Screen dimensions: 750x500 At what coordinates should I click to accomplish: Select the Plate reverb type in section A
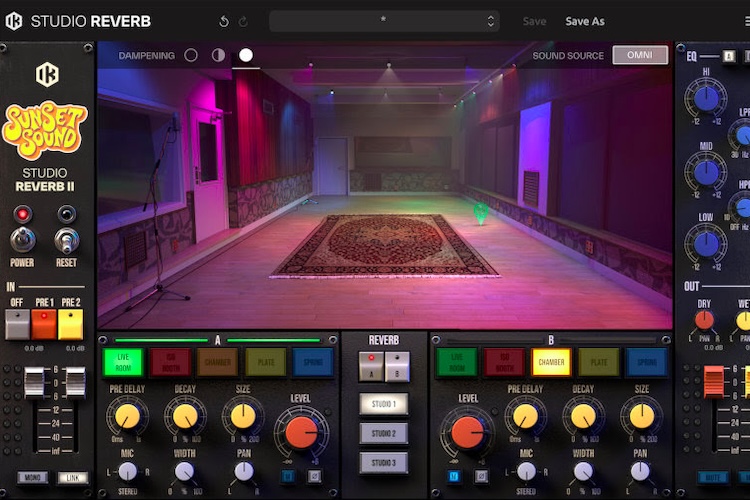pyautogui.click(x=267, y=362)
